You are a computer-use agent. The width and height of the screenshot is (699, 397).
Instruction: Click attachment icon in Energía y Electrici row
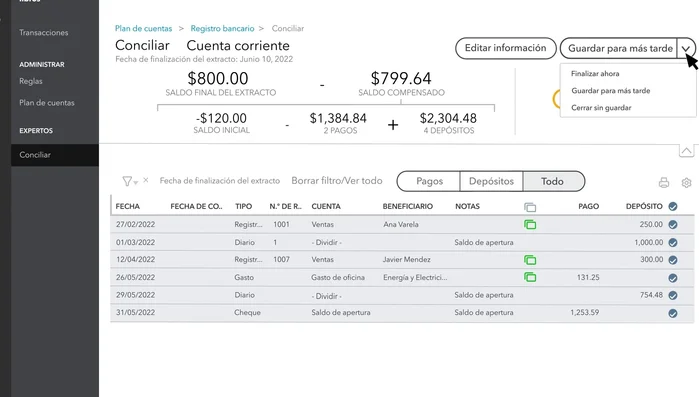530,277
